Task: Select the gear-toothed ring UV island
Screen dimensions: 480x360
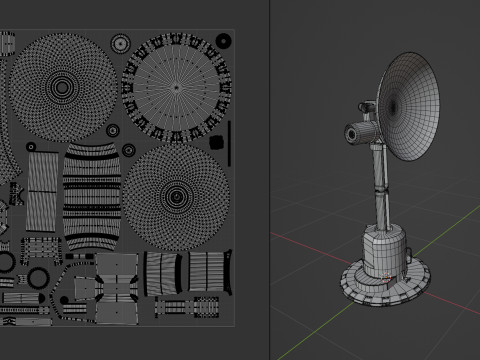Action: [x=38, y=278]
